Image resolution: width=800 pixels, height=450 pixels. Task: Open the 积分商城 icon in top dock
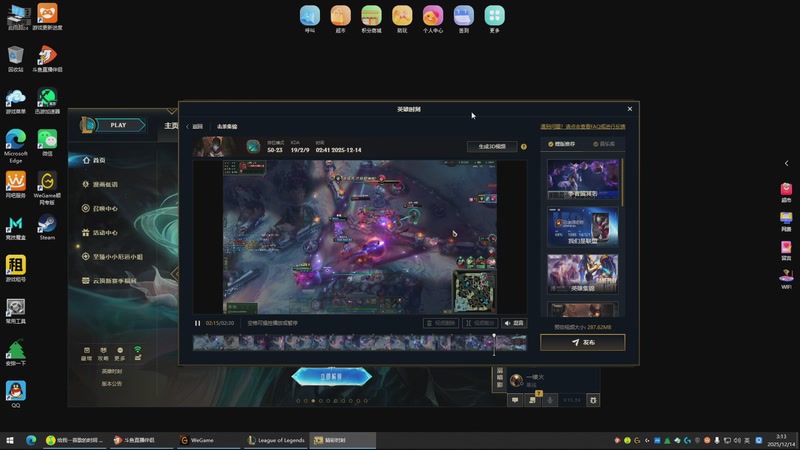pos(371,19)
